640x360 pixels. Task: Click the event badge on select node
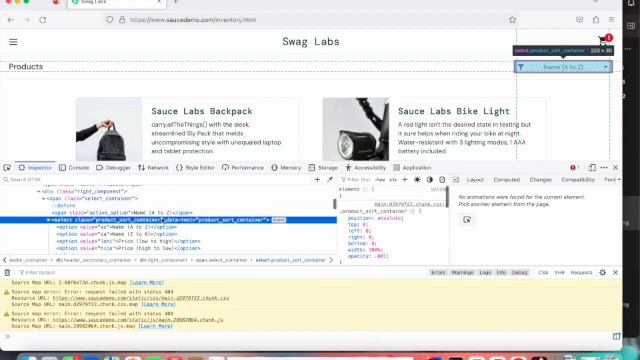click(x=279, y=220)
